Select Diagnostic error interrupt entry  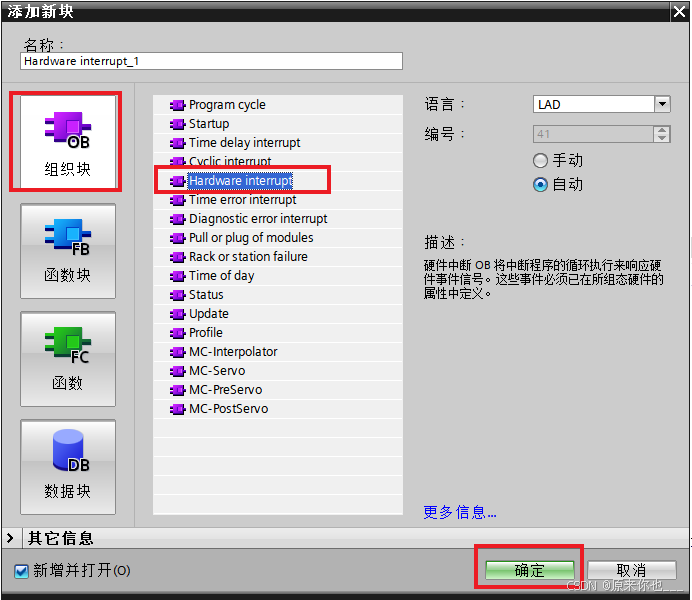[x=258, y=219]
